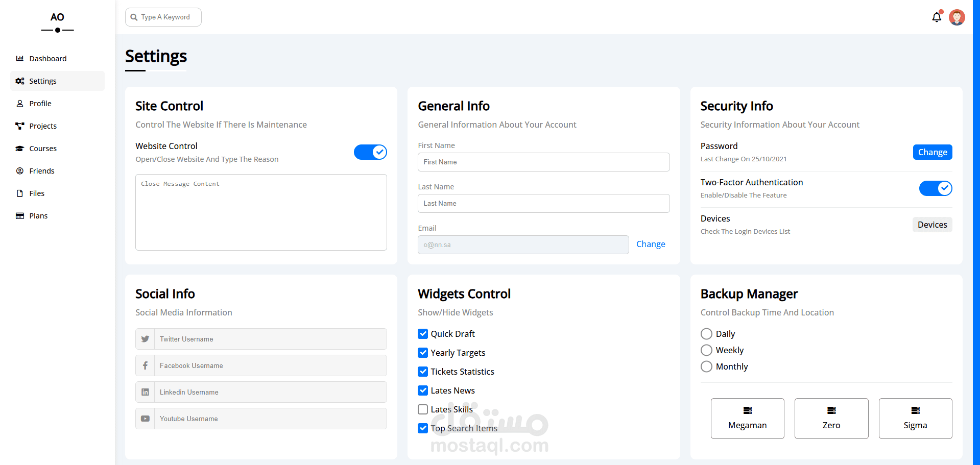Disable Two-Factor Authentication switch
This screenshot has height=465, width=980.
point(935,188)
